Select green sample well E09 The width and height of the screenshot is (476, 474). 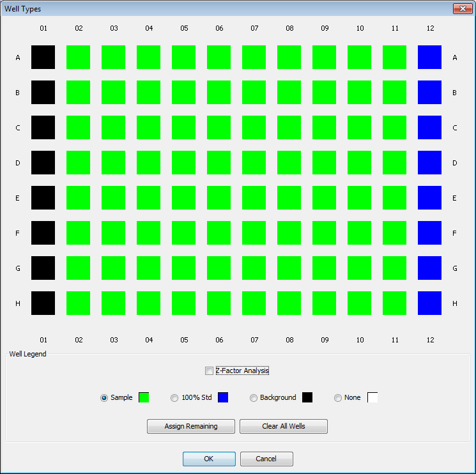[x=324, y=198]
